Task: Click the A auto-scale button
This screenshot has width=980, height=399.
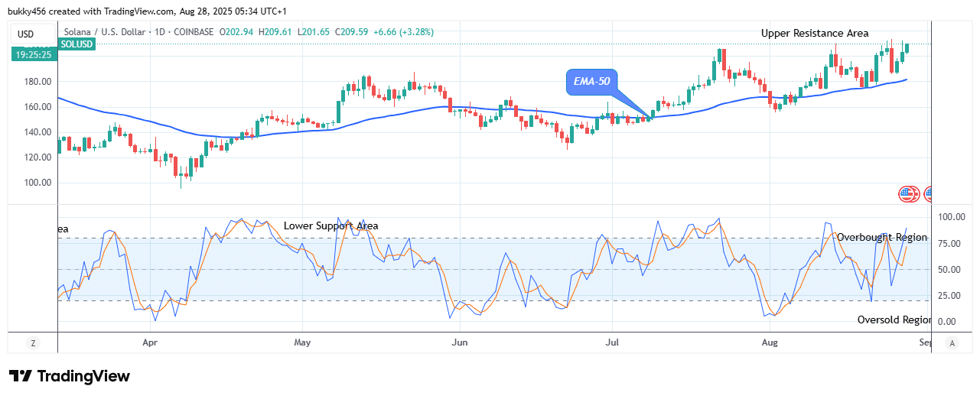Action: pos(952,343)
